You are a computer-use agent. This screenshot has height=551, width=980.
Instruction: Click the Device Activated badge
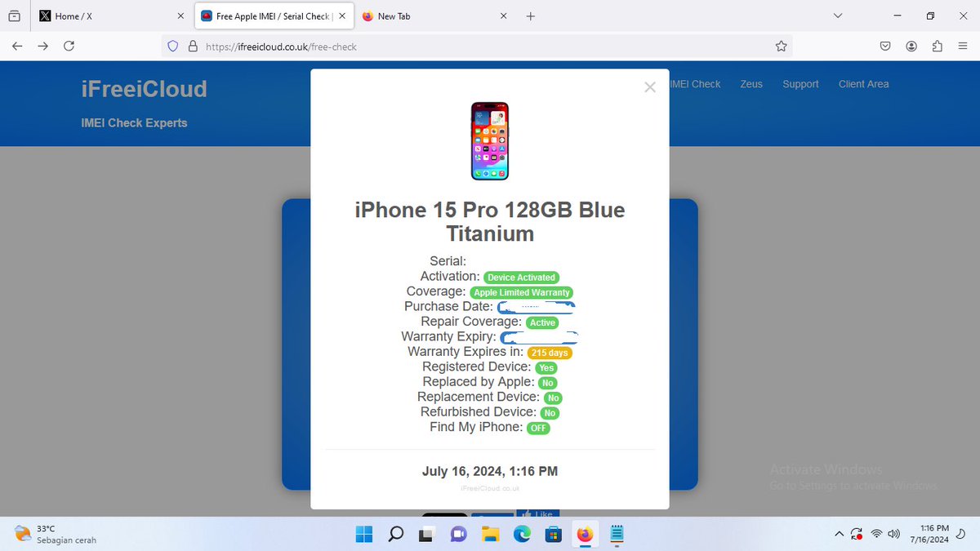pyautogui.click(x=521, y=278)
